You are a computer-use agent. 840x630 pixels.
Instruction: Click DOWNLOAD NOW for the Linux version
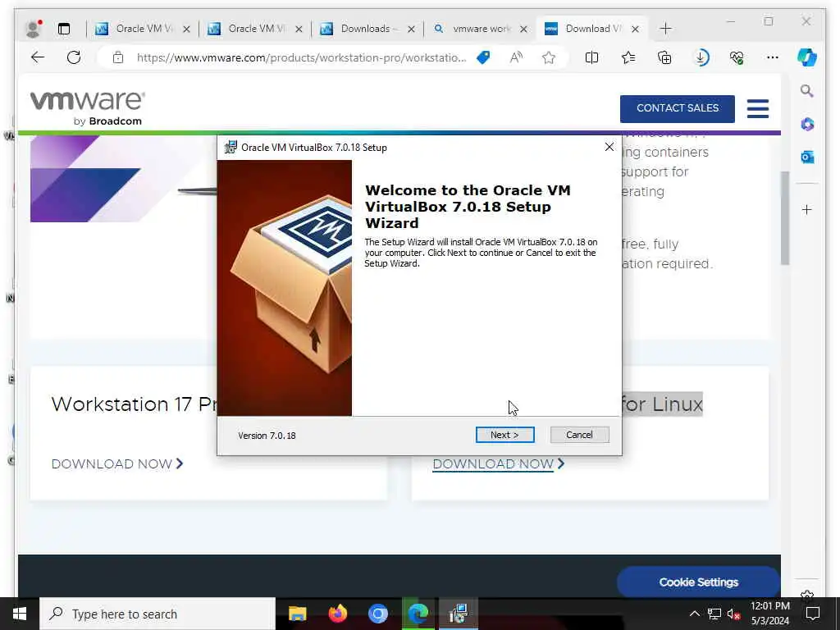(x=498, y=464)
